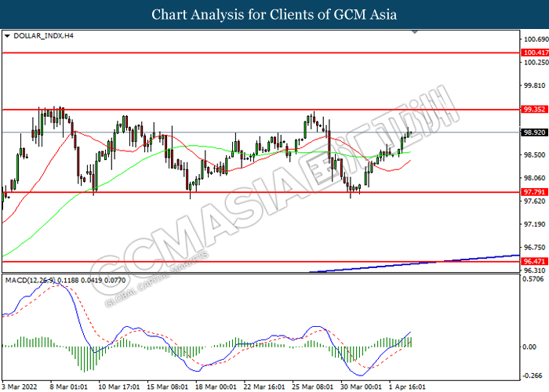Screen dimensions: 549x392
Task: Click the 99.810 price axis value
Action: [534, 85]
